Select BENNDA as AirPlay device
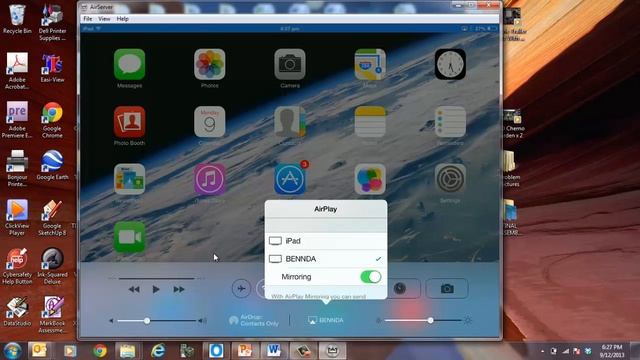Screen dimensions: 640x360 (x=325, y=259)
